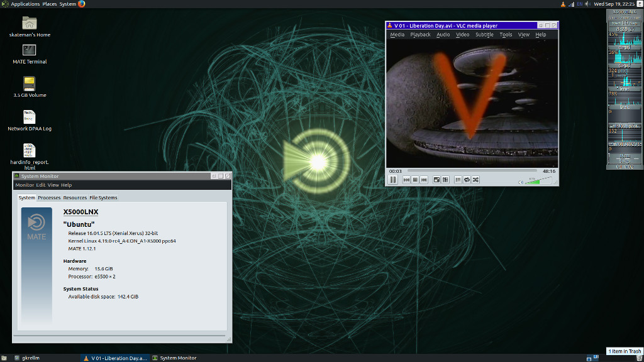Screen dimensions: 644x362
Task: Switch to the Processes tab
Action: click(49, 197)
